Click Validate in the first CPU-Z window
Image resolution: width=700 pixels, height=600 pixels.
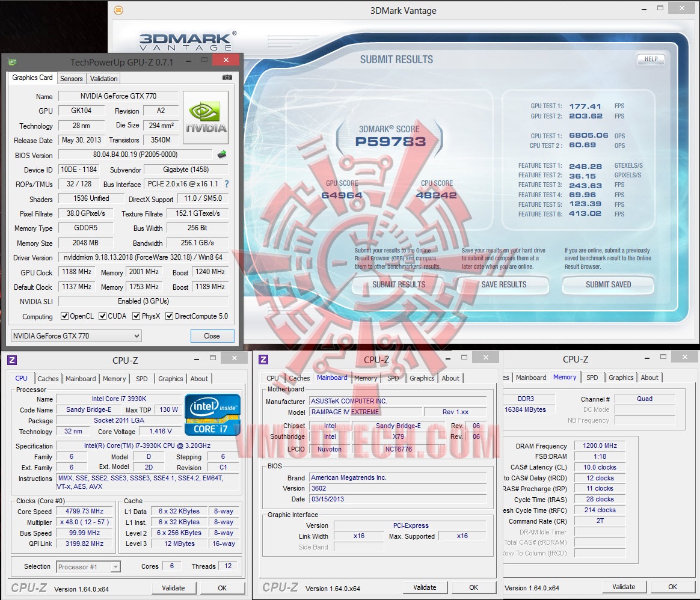[x=173, y=588]
